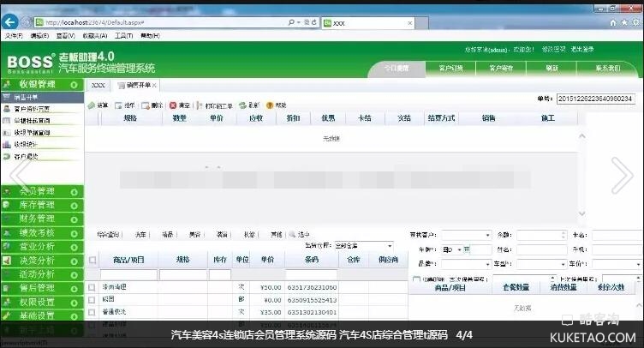Image resolution: width=644 pixels, height=348 pixels.
Task: Open the 车型 car model dropdown
Action: coord(563,264)
